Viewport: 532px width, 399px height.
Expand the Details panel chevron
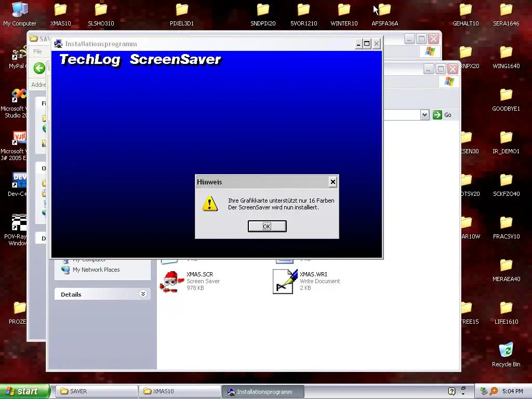pos(143,294)
